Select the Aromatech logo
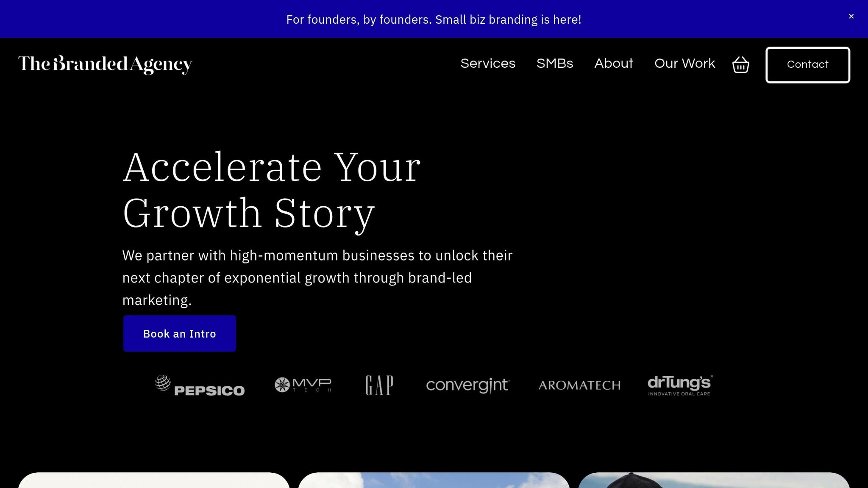868x488 pixels. 580,385
